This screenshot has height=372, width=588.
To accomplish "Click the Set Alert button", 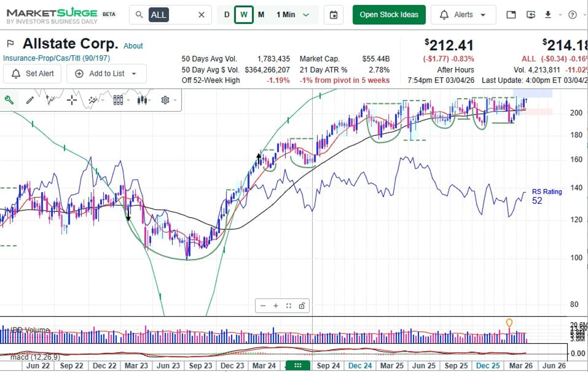I will coord(32,74).
